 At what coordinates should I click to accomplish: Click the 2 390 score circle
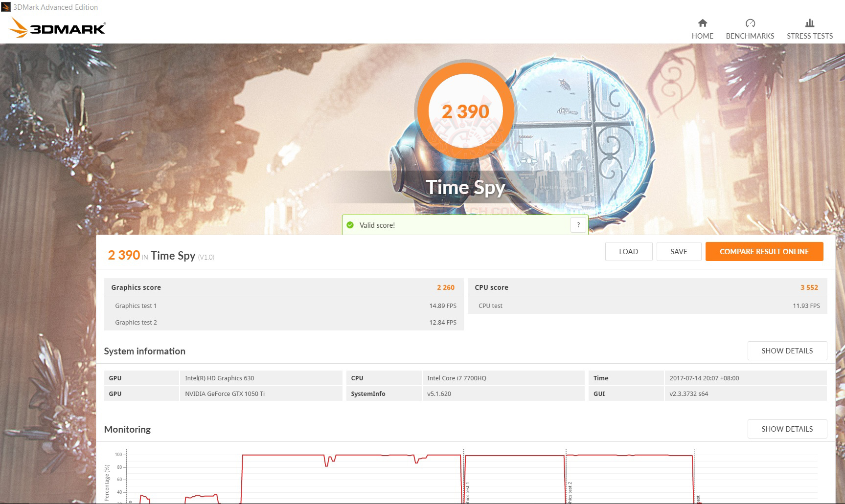pyautogui.click(x=465, y=111)
